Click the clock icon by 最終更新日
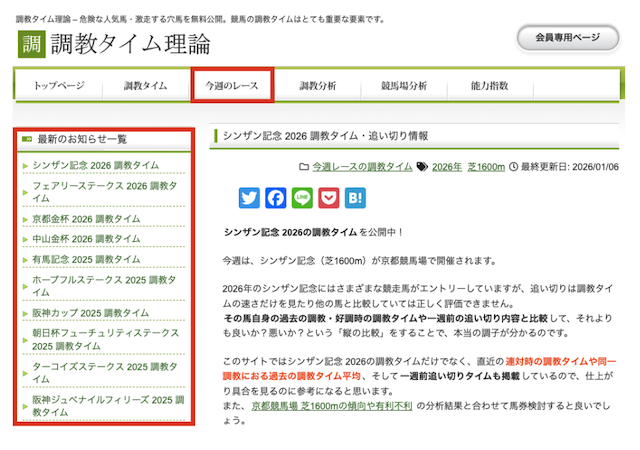Image resolution: width=640 pixels, height=450 pixels. 513,167
